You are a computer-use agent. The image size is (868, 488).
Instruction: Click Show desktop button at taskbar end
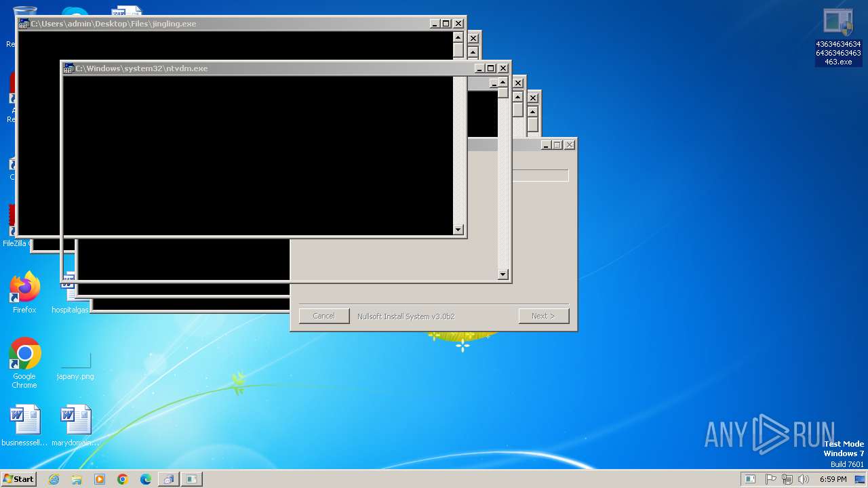(x=861, y=479)
